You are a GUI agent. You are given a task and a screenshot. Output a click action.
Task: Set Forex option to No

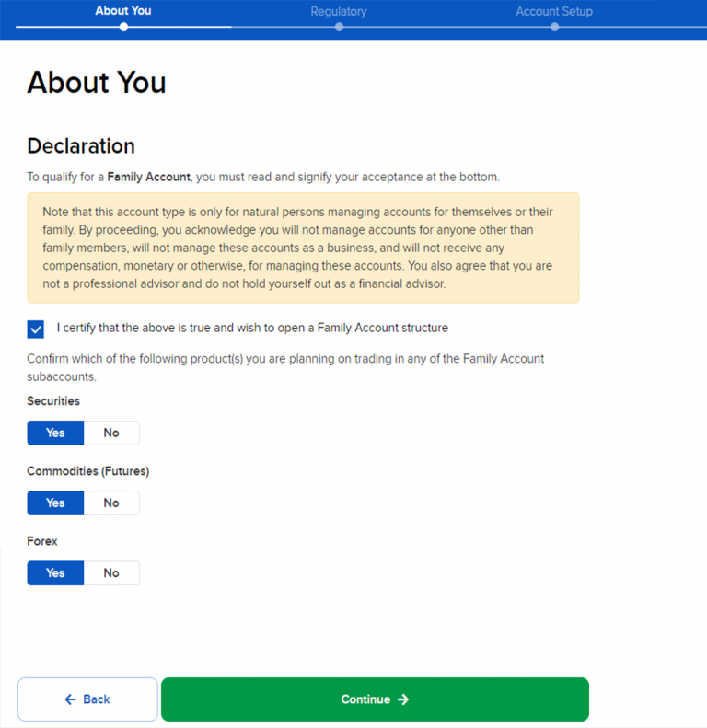click(x=111, y=572)
